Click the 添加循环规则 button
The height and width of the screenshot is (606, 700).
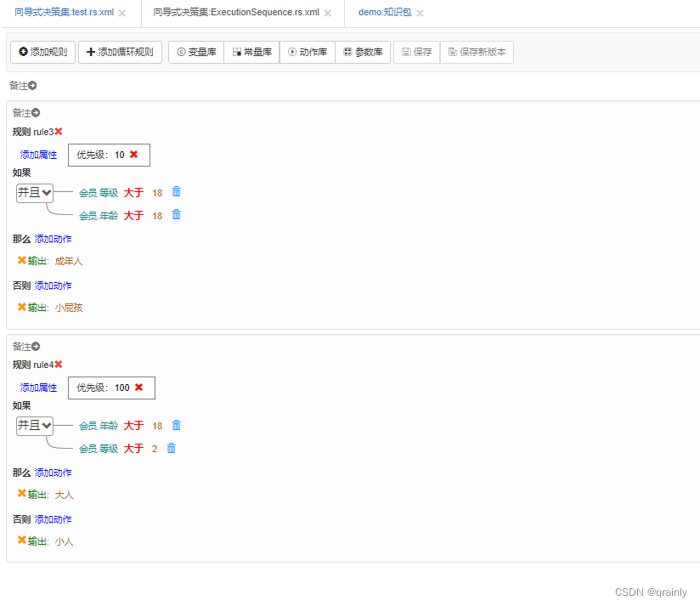tap(120, 52)
